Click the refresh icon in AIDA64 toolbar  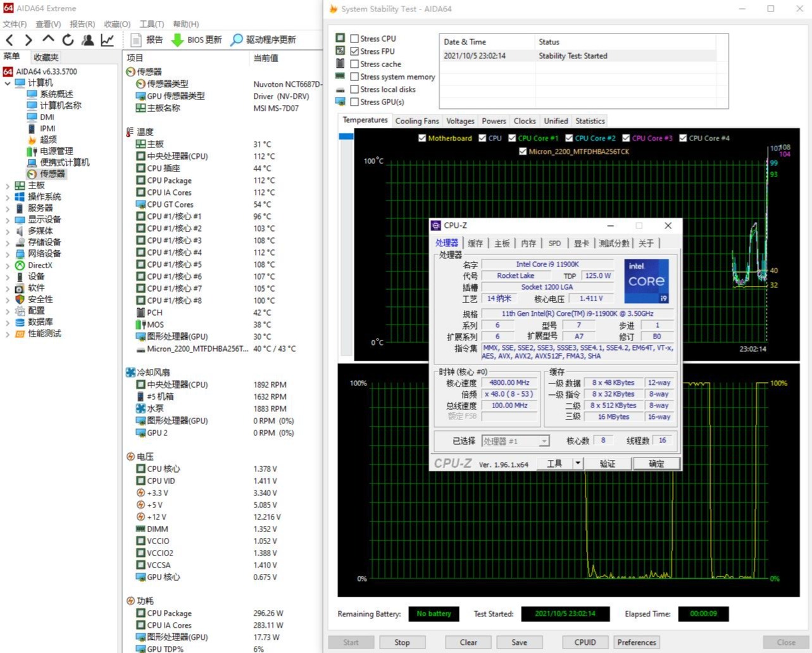68,40
